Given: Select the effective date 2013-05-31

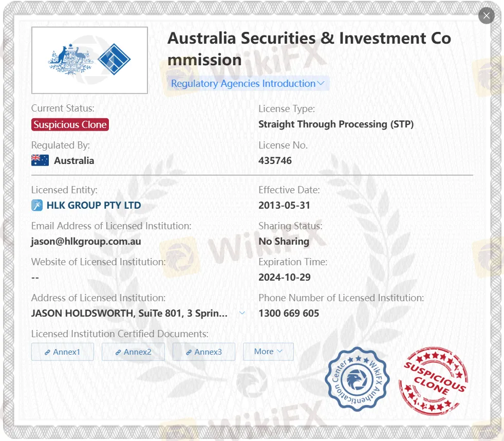Looking at the screenshot, I should click(284, 205).
